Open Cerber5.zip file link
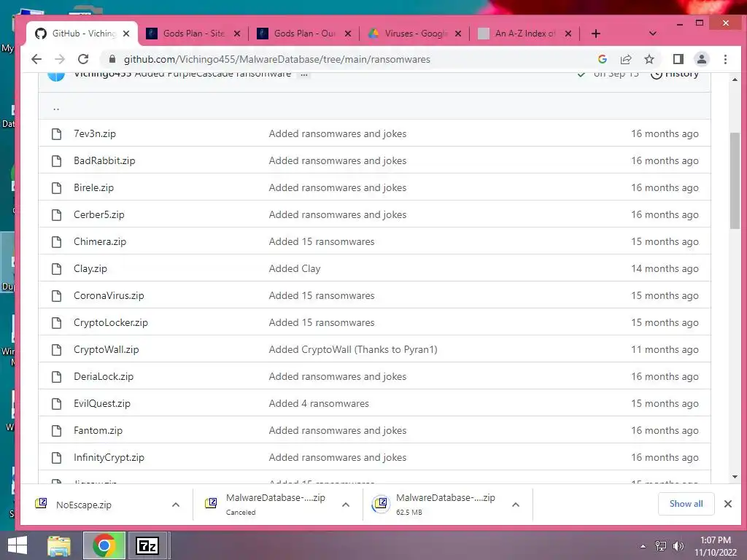The image size is (747, 560). (98, 215)
